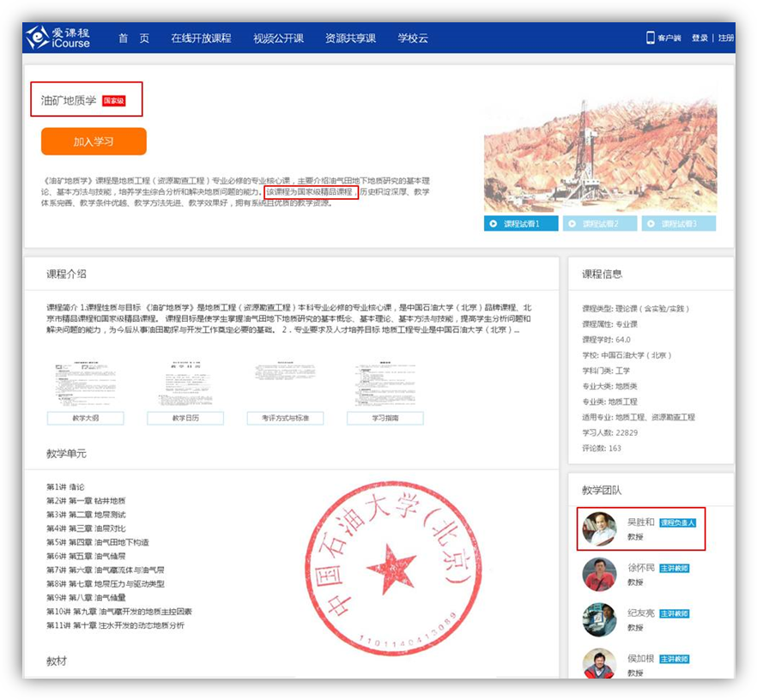Open 学校云 navigation item

[x=412, y=39]
